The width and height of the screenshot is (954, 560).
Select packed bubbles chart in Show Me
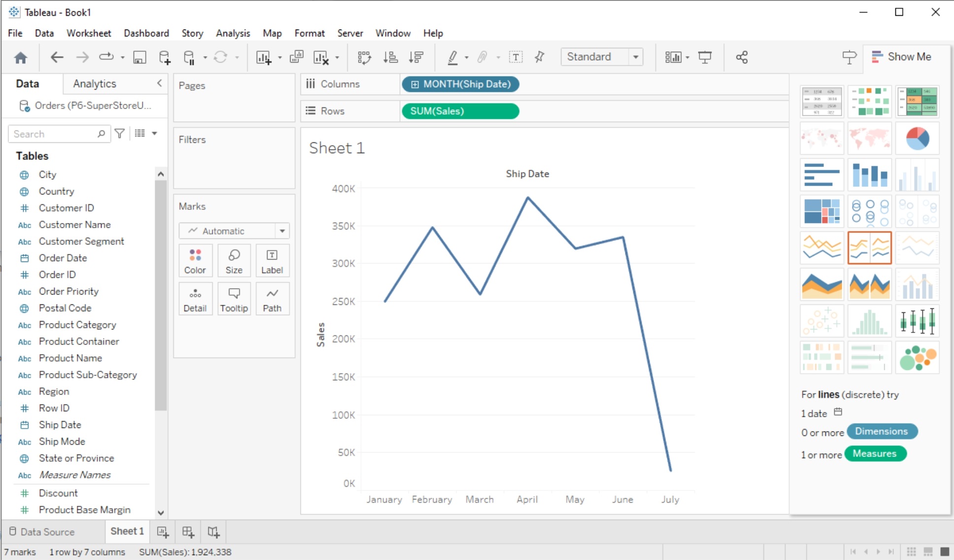pyautogui.click(x=917, y=358)
